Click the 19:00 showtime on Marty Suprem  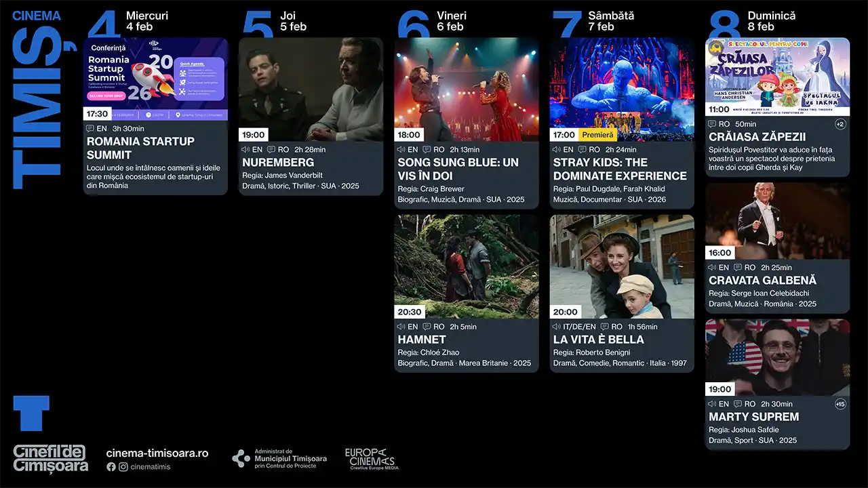click(x=719, y=389)
